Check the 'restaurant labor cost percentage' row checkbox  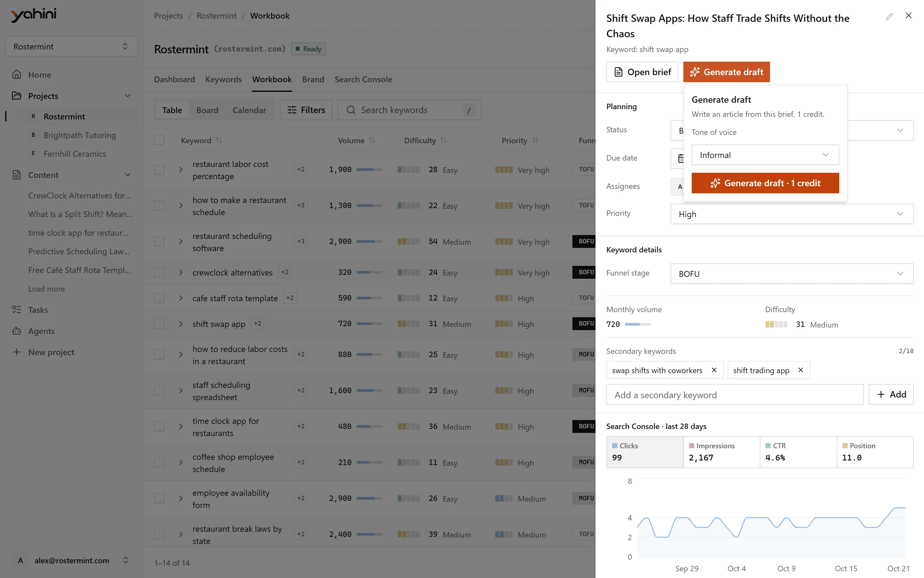159,170
